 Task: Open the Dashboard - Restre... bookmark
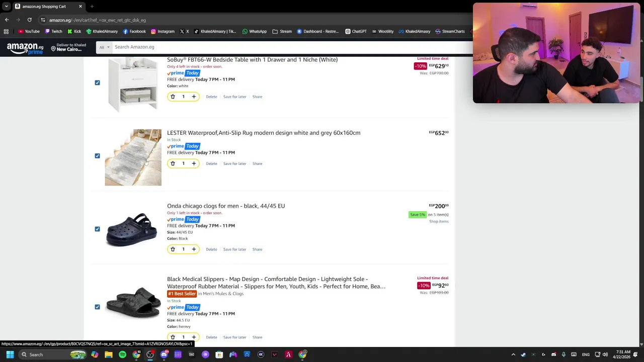click(x=317, y=31)
